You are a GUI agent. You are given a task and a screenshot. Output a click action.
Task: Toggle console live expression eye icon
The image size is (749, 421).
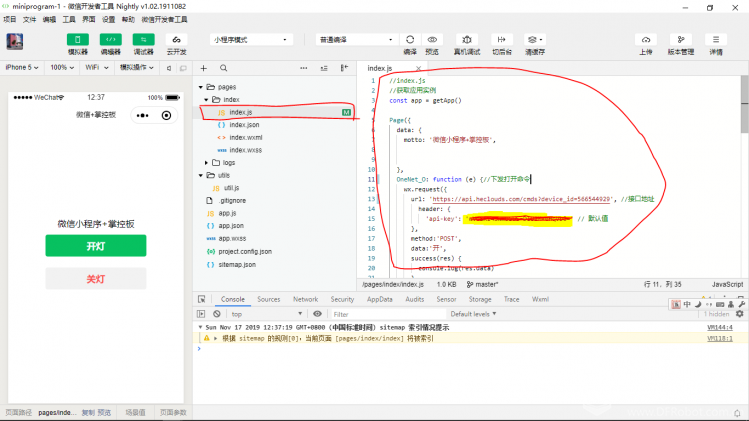point(317,314)
